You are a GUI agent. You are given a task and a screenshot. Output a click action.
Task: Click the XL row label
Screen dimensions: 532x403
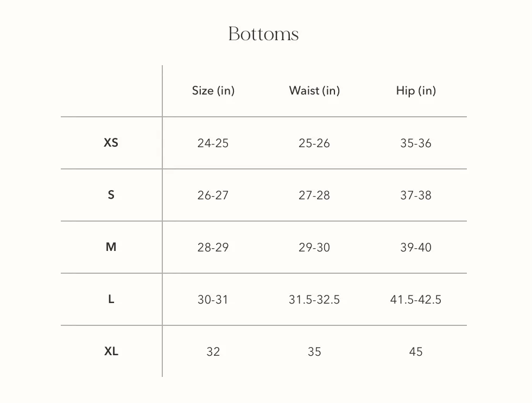click(x=111, y=351)
